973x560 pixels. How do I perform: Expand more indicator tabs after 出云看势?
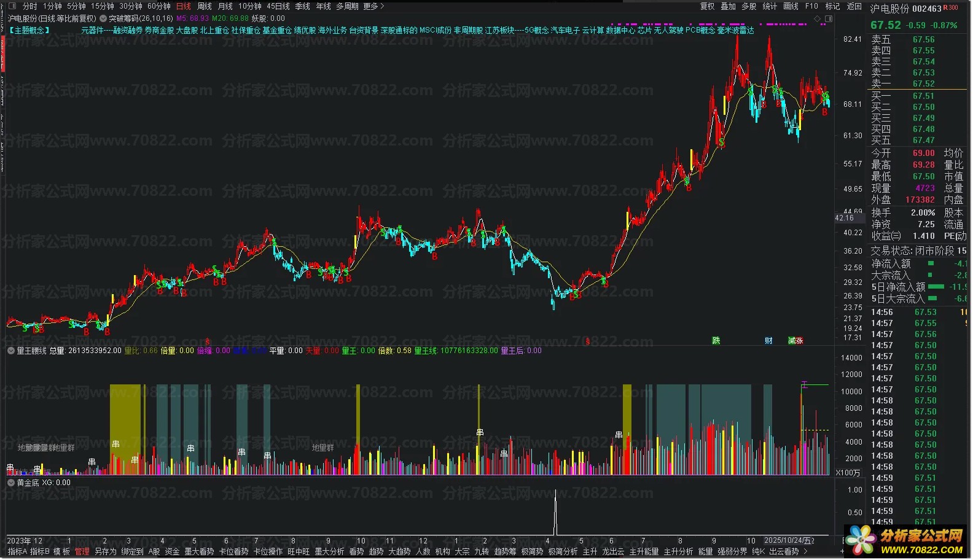point(805,551)
